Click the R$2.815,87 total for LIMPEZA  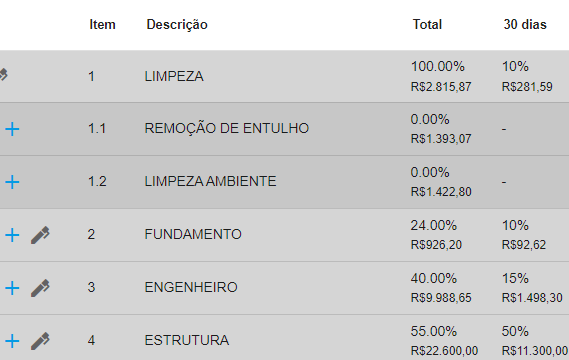point(441,87)
